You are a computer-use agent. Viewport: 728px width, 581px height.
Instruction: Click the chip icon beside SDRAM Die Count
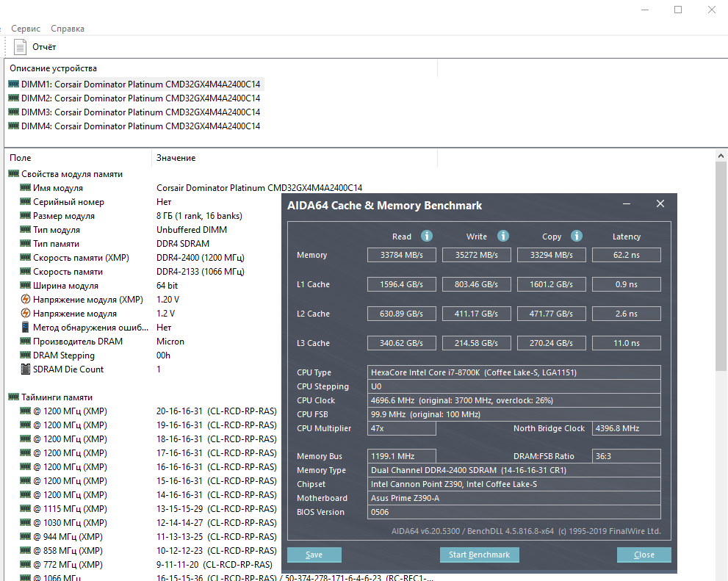[x=26, y=369]
